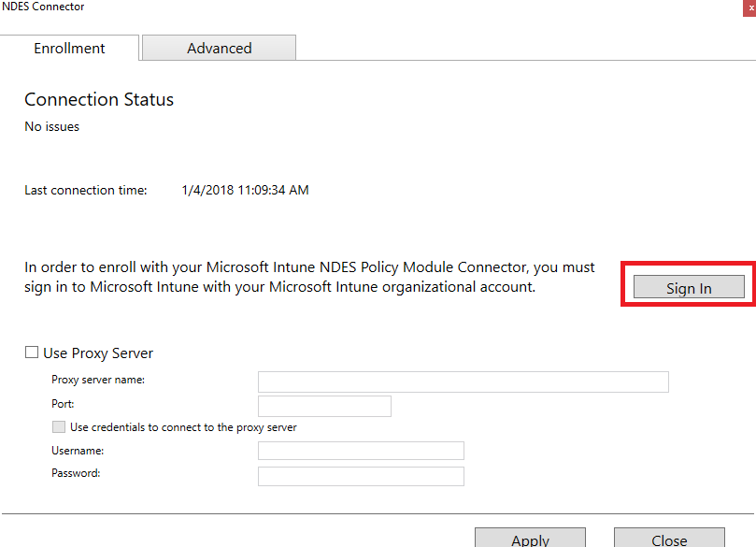Select the Enrollment tab

pos(69,49)
